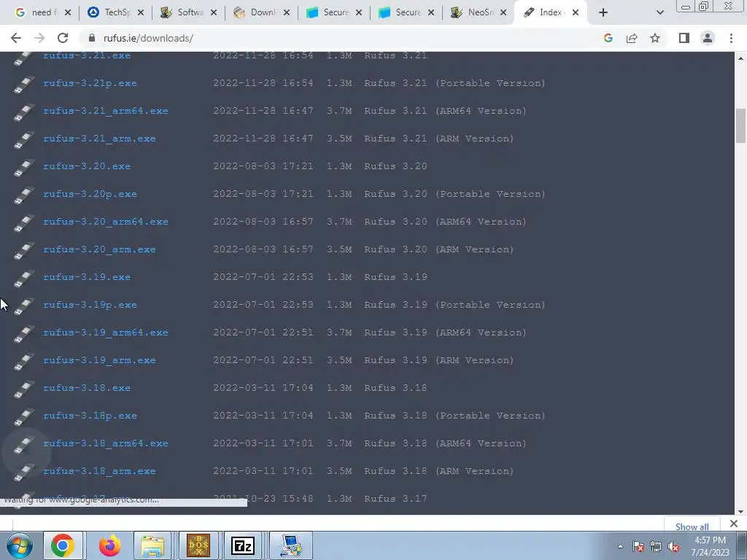Click USB drive icon beside rufus-3.19.exe

[x=24, y=279]
